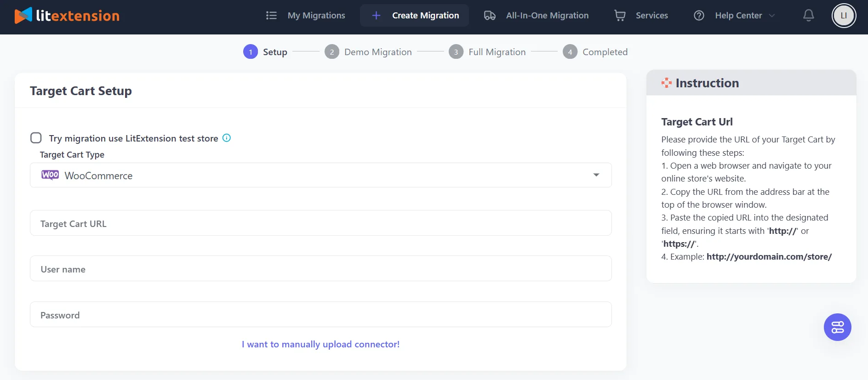
Task: Enable Try migration use LitExtension test store
Action: click(x=36, y=138)
